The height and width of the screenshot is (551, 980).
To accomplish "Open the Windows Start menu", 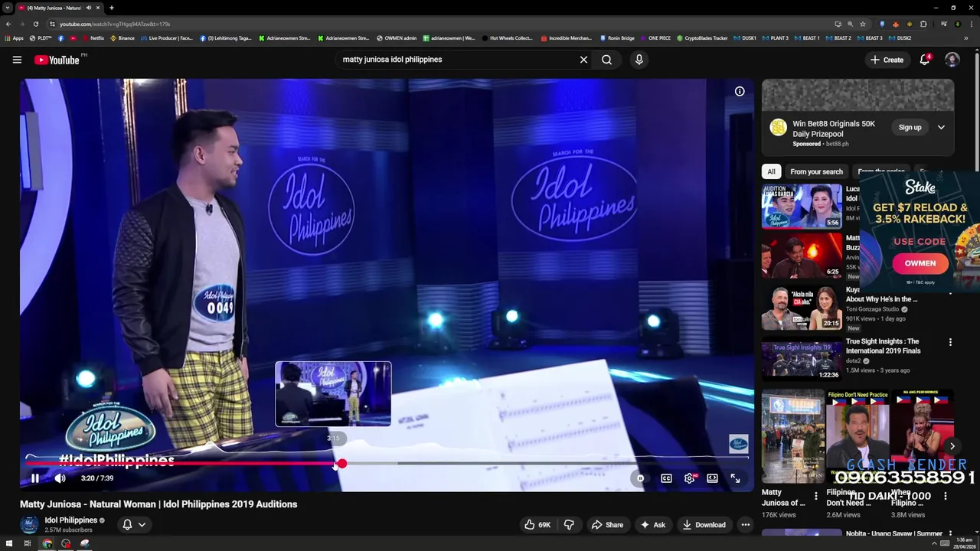I will pyautogui.click(x=8, y=543).
